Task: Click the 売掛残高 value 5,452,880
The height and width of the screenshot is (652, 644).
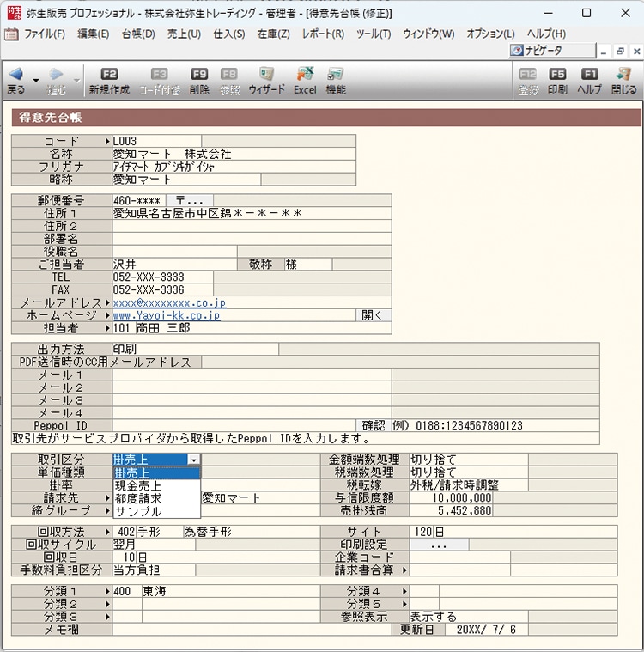Action: click(x=451, y=510)
